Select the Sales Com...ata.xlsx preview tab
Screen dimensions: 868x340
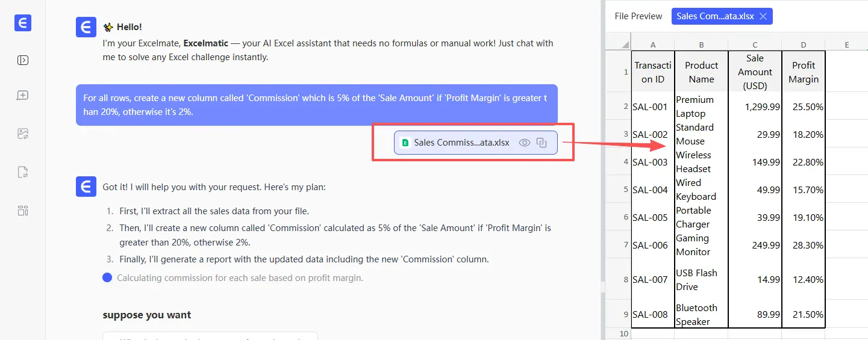coord(715,16)
